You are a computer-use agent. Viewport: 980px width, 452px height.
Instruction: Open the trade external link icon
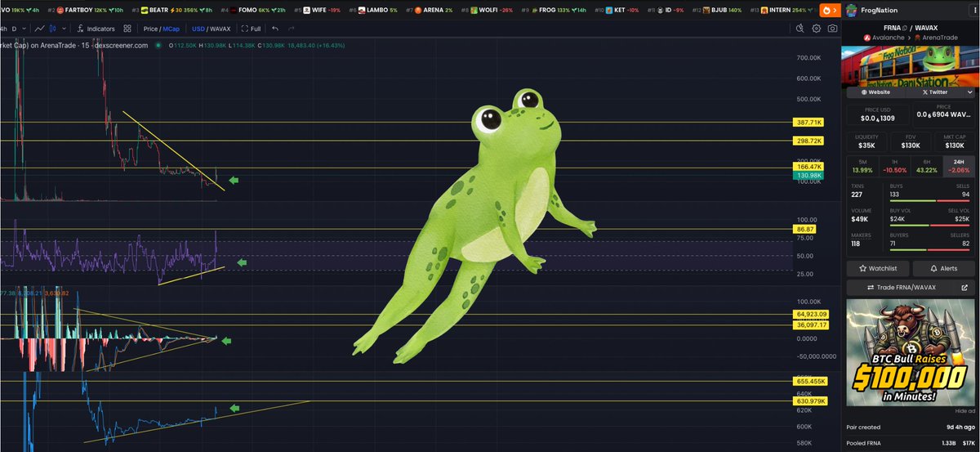tap(964, 288)
